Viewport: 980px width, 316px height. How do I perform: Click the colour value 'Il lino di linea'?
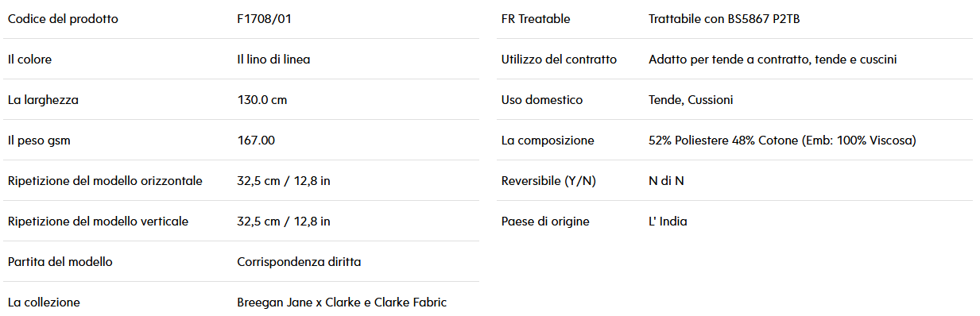[x=273, y=60]
